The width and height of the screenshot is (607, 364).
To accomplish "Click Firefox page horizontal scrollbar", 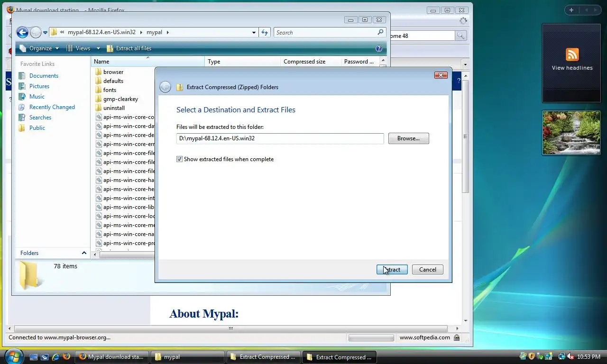I will pyautogui.click(x=231, y=328).
